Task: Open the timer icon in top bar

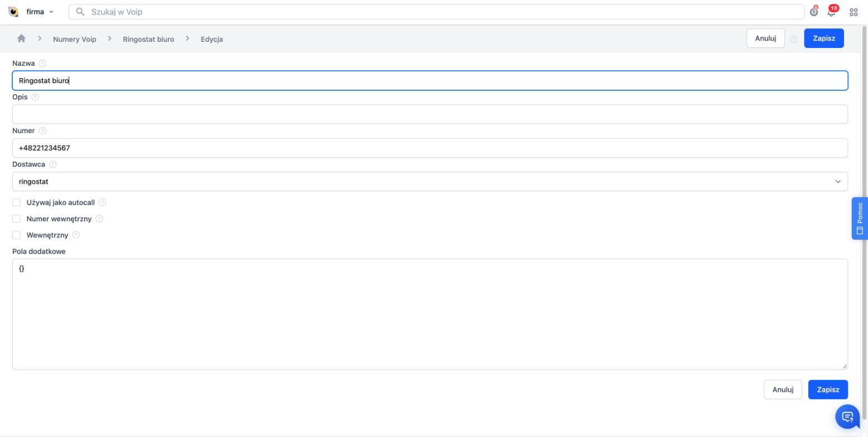Action: point(814,12)
